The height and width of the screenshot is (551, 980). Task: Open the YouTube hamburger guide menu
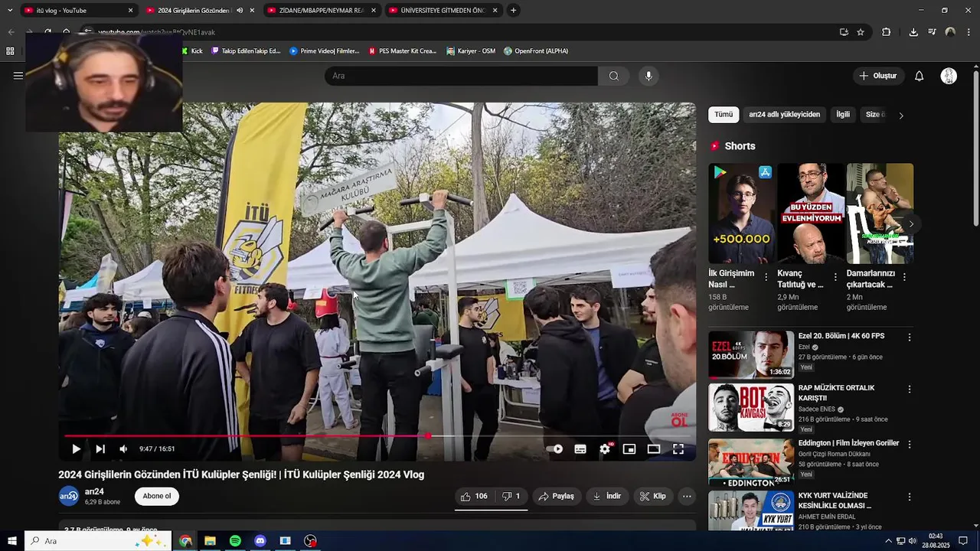[x=18, y=76]
